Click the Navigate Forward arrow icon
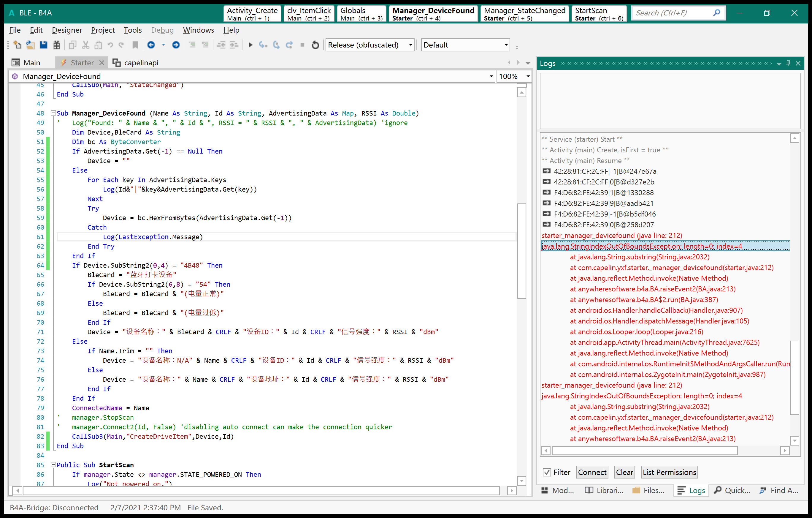Screen dimensions: 812x518 click(x=176, y=45)
